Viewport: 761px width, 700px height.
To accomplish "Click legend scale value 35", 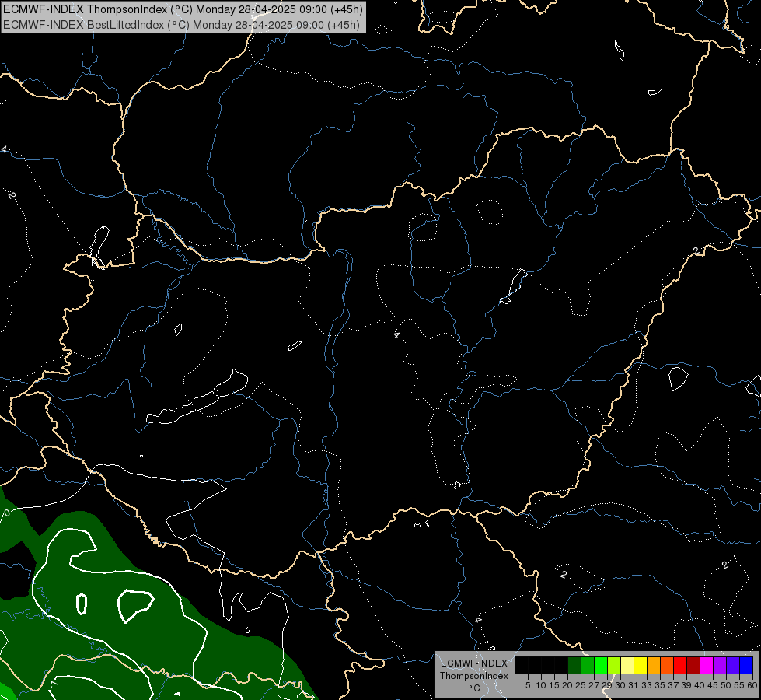I will (660, 685).
